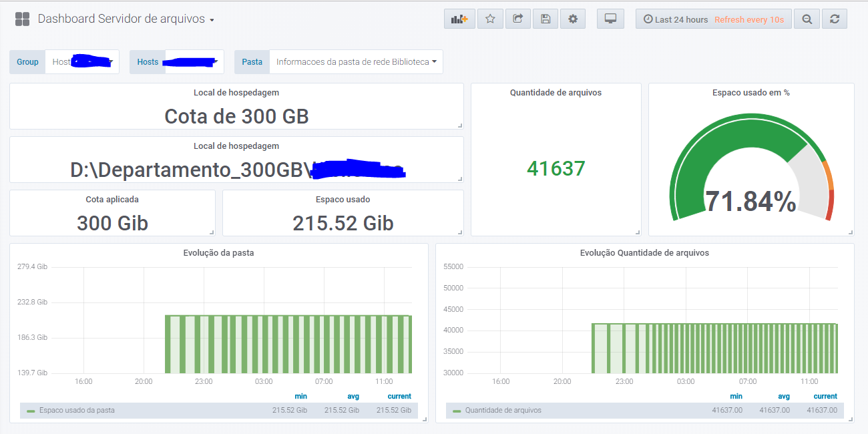Viewport: 868px width, 434px height.
Task: Sort folder legend by min column
Action: click(x=300, y=396)
